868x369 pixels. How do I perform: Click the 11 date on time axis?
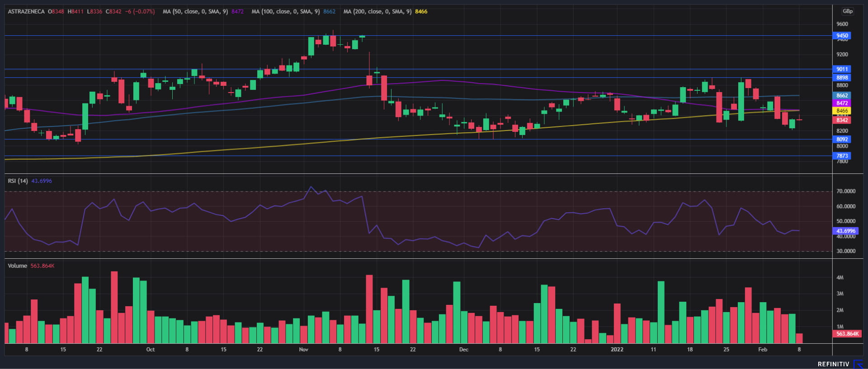click(x=653, y=350)
